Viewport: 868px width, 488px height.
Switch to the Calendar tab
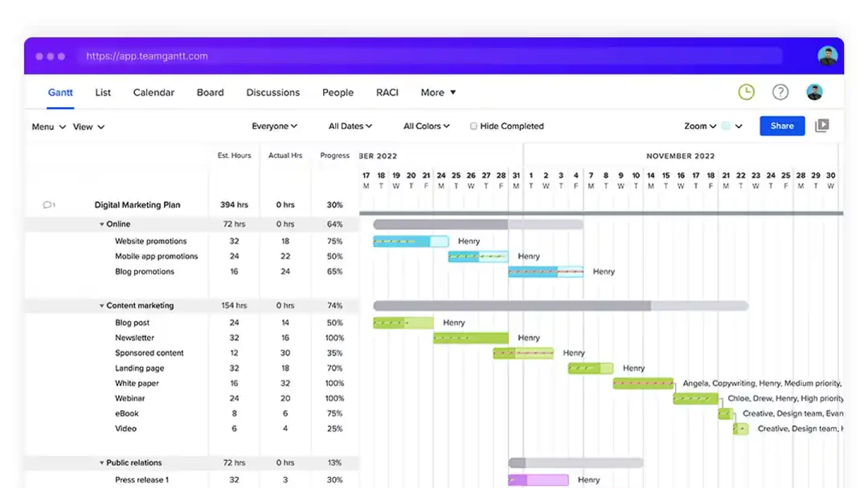(x=154, y=92)
